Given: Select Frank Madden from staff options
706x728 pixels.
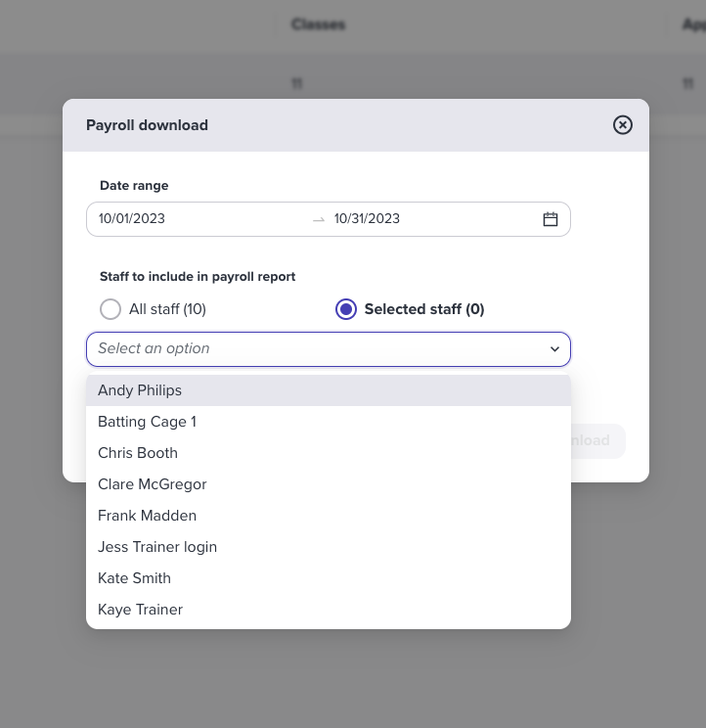Looking at the screenshot, I should pyautogui.click(x=329, y=516).
